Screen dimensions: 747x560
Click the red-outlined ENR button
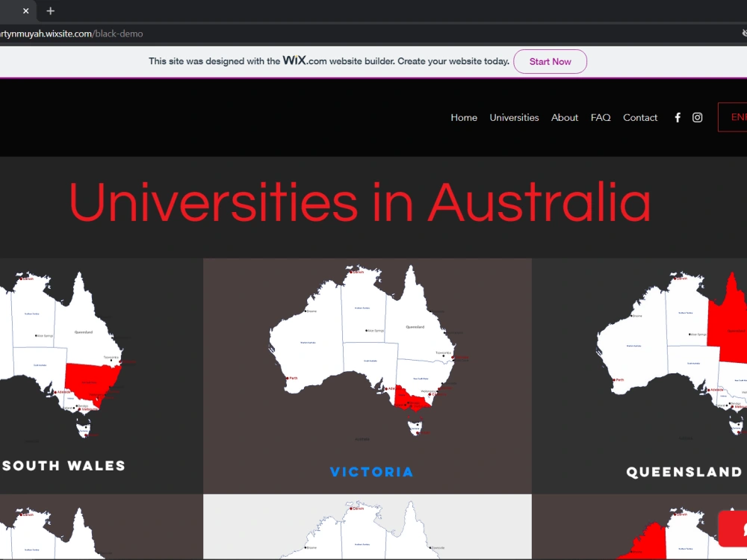click(733, 117)
